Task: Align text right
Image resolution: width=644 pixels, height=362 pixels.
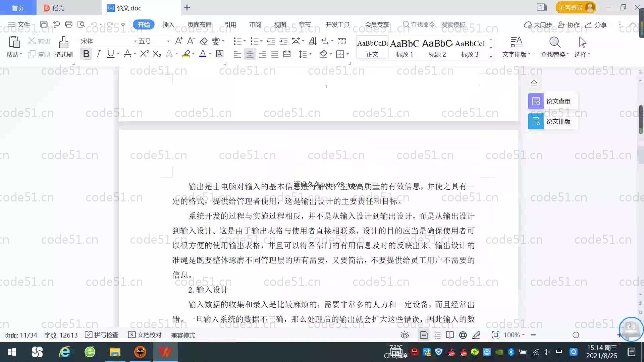Action: [x=262, y=54]
